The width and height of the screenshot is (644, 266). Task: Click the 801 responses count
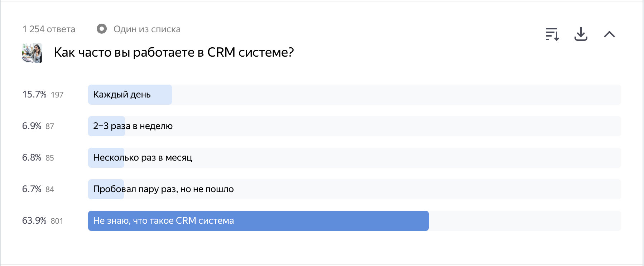click(57, 221)
